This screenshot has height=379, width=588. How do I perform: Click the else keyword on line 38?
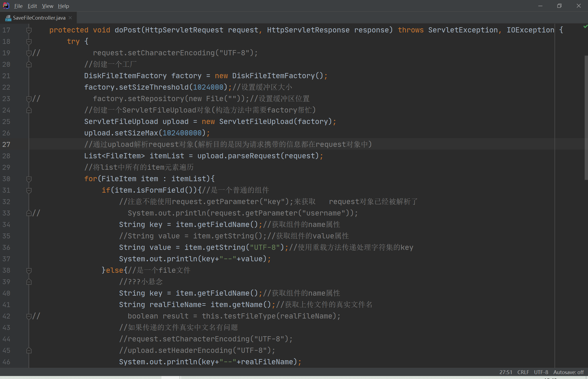coord(115,270)
